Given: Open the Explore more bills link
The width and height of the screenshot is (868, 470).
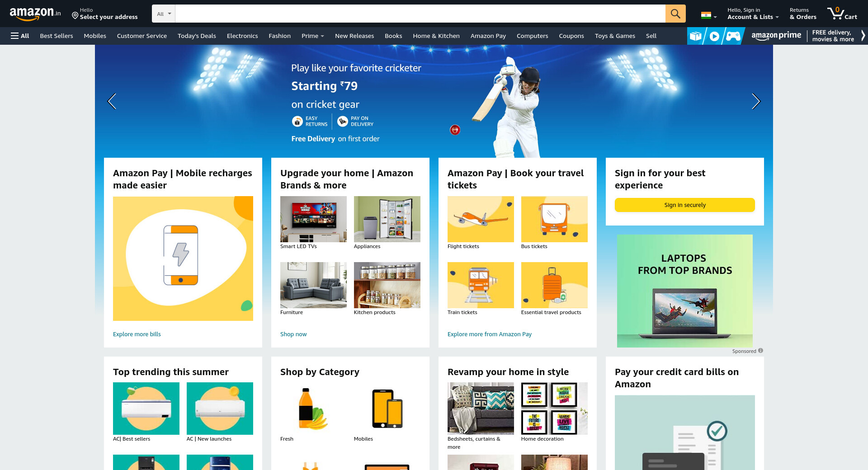Looking at the screenshot, I should (x=137, y=334).
